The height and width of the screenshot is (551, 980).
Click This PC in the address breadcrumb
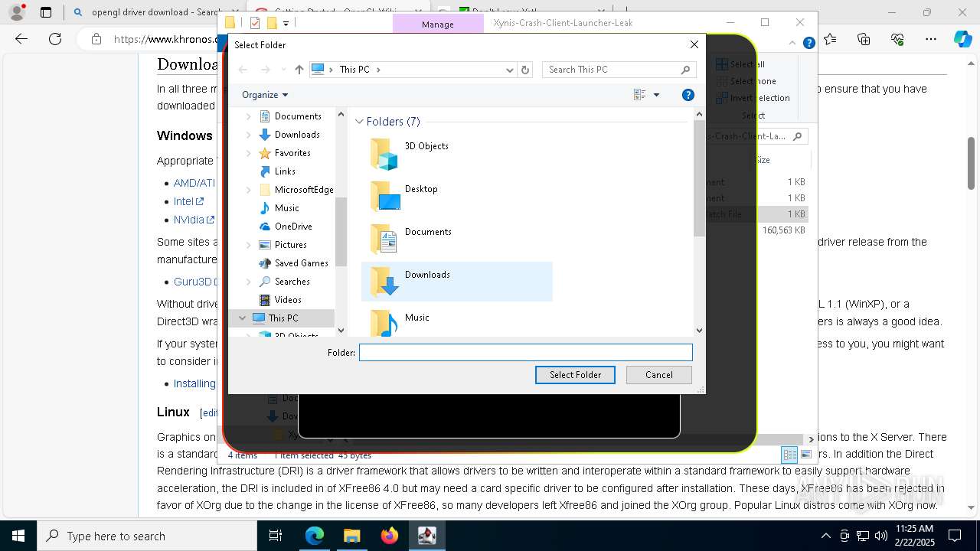354,70
